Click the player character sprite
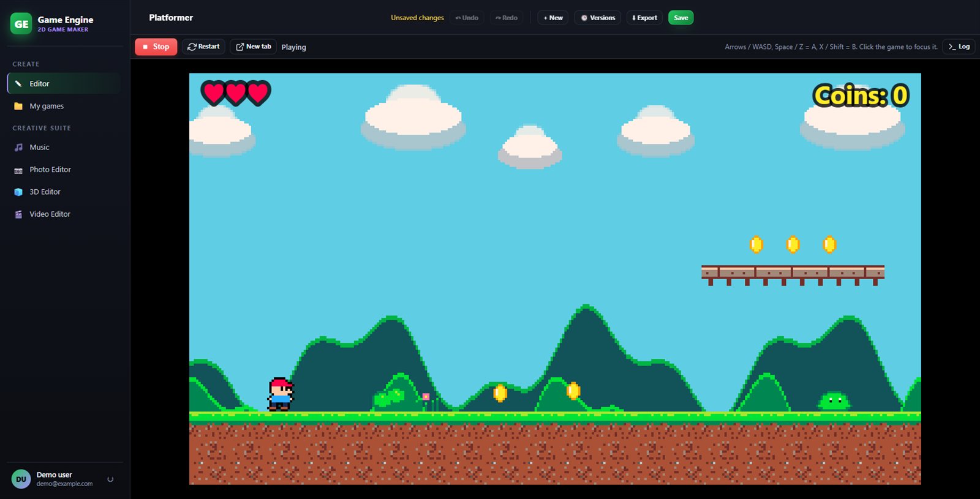 pos(281,394)
